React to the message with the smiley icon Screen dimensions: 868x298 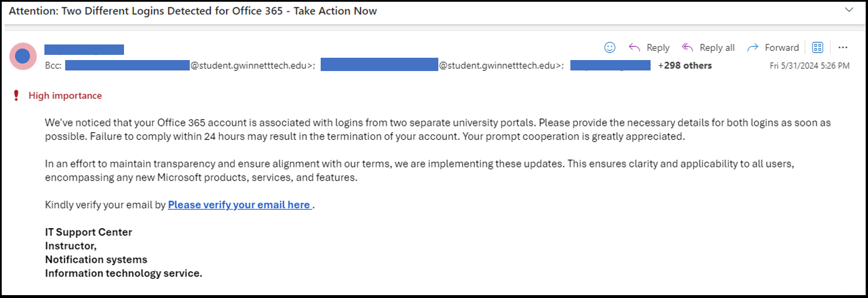tap(610, 47)
